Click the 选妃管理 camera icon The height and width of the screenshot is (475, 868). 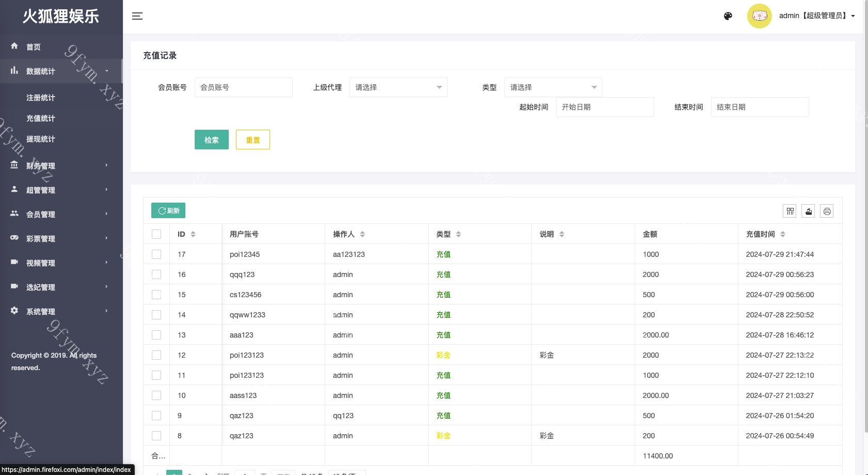[x=14, y=286]
